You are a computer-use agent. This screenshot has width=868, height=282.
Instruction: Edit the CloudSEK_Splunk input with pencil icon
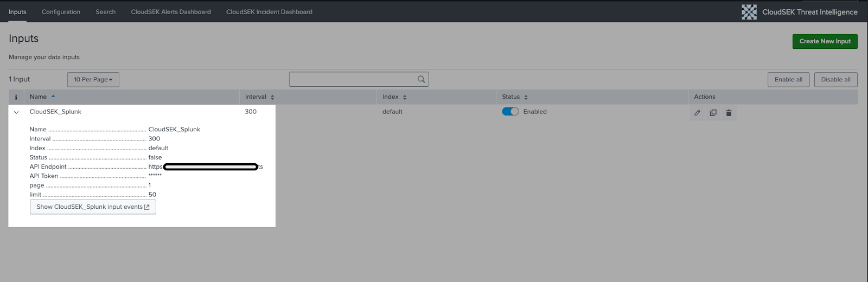(x=697, y=113)
